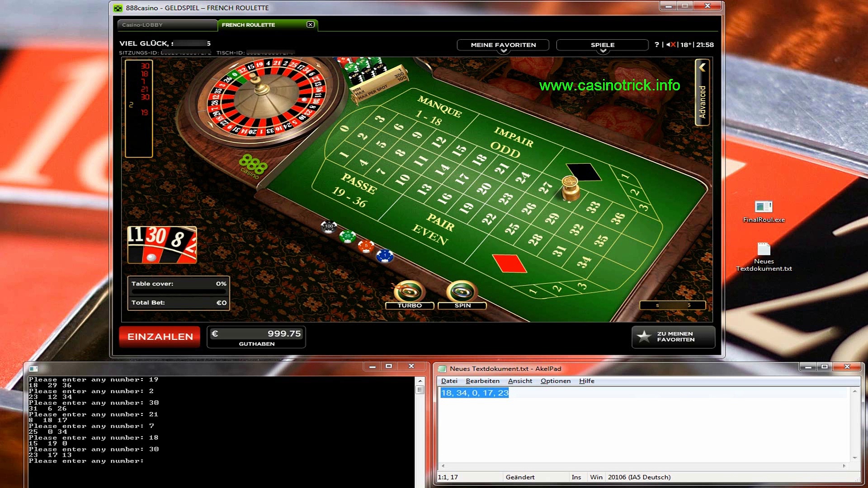The width and height of the screenshot is (868, 488).
Task: Select the black 100 chip
Action: point(329,226)
